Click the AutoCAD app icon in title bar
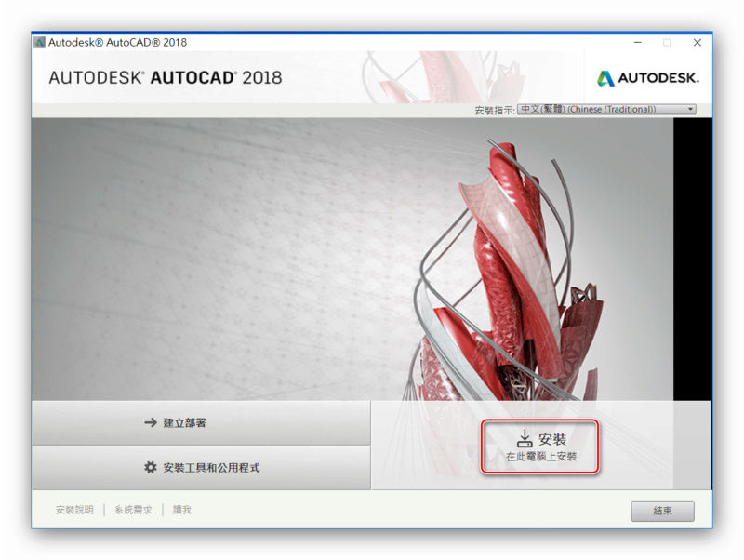744x560 pixels. 40,42
